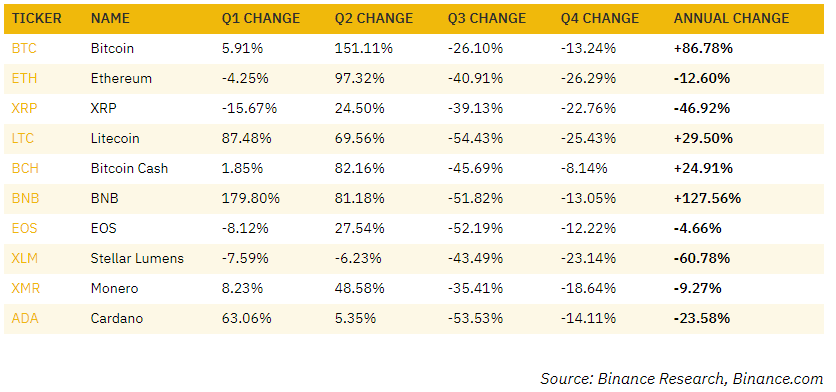Click Monero's annual change -9.27%
The height and width of the screenshot is (392, 836).
pos(697,289)
